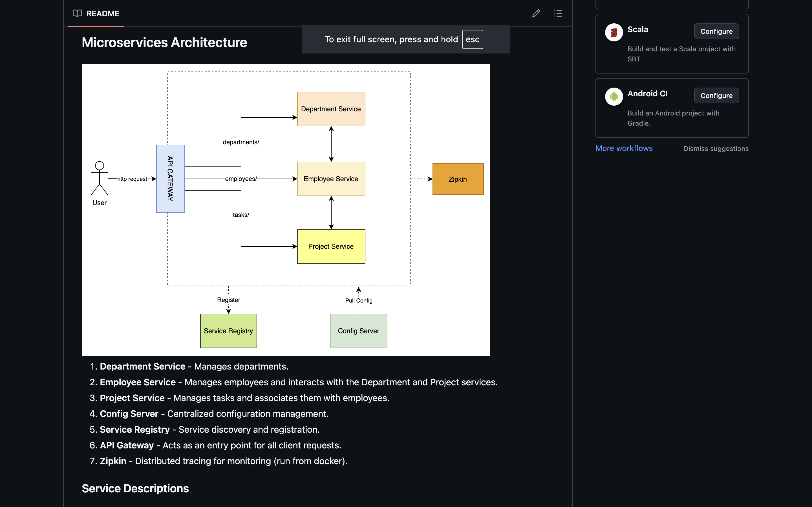Select the README tab
The image size is (812, 507).
(x=96, y=14)
